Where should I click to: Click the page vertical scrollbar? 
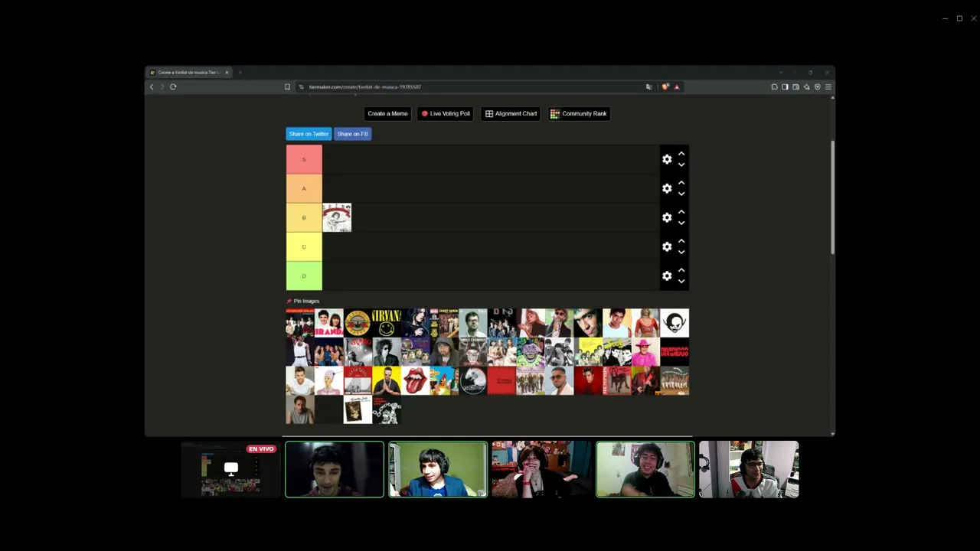tap(832, 197)
